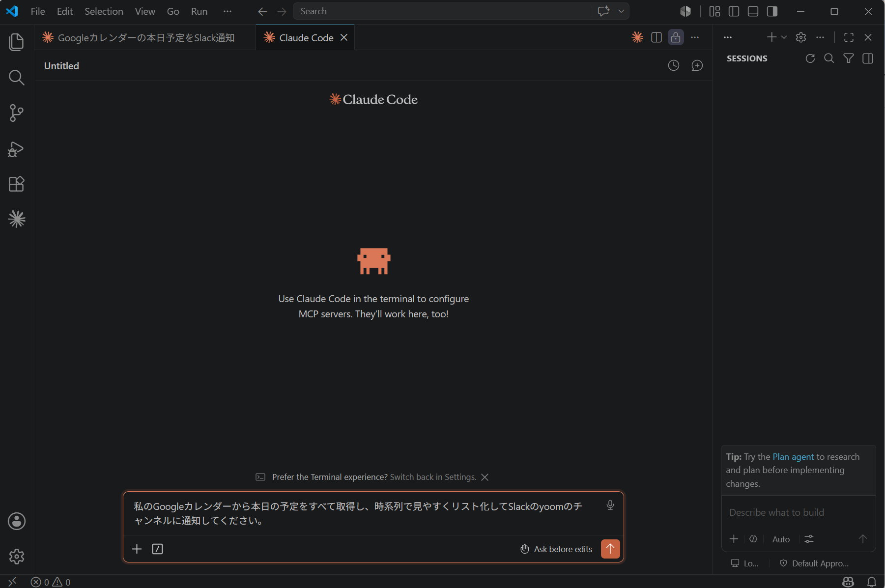Search the Sessions list
The image size is (885, 588).
(829, 58)
